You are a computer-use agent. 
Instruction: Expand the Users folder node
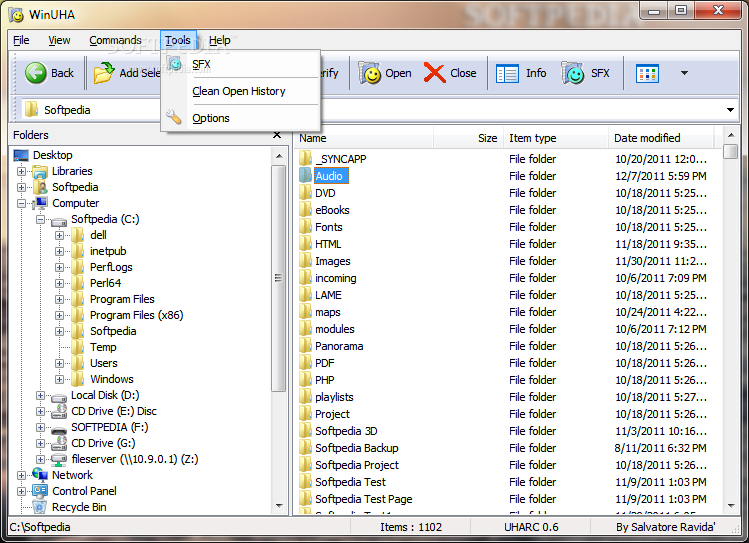tap(59, 363)
